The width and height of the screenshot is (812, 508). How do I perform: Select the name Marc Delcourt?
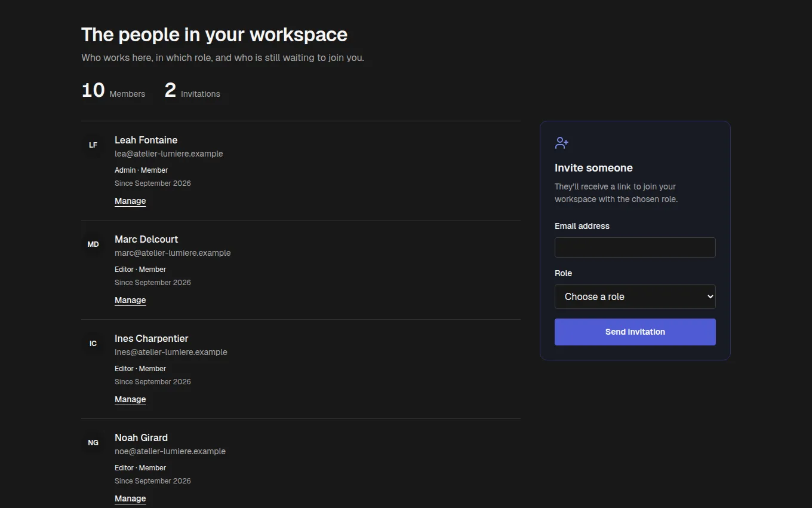[146, 239]
